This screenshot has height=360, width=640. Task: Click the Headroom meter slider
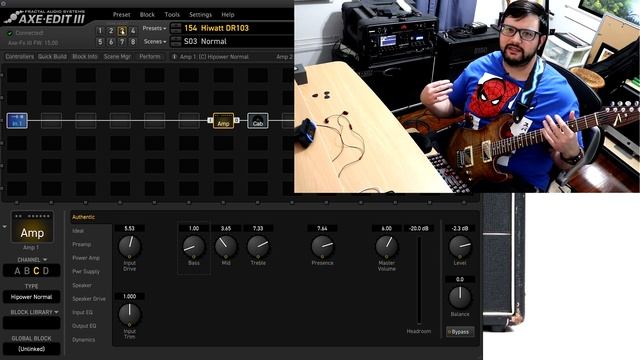(x=419, y=281)
